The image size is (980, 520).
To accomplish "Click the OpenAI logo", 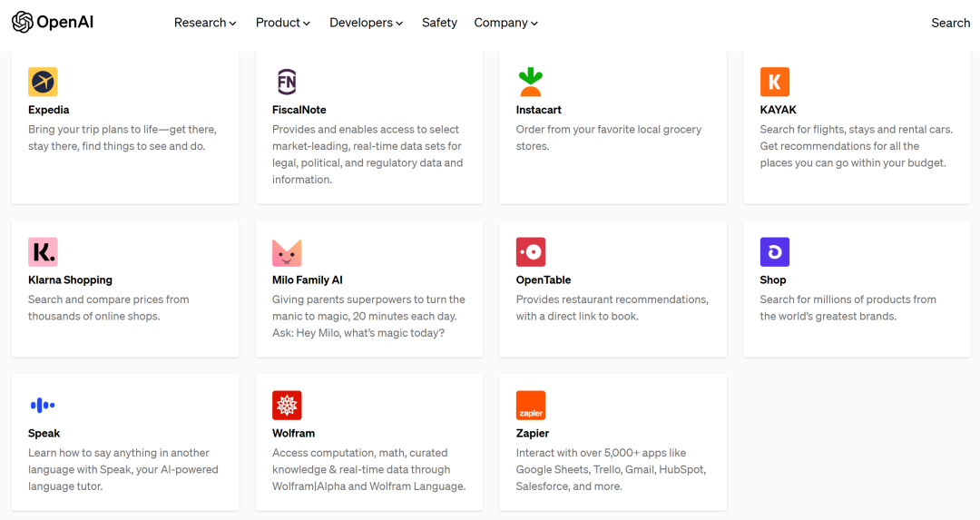I will [53, 23].
